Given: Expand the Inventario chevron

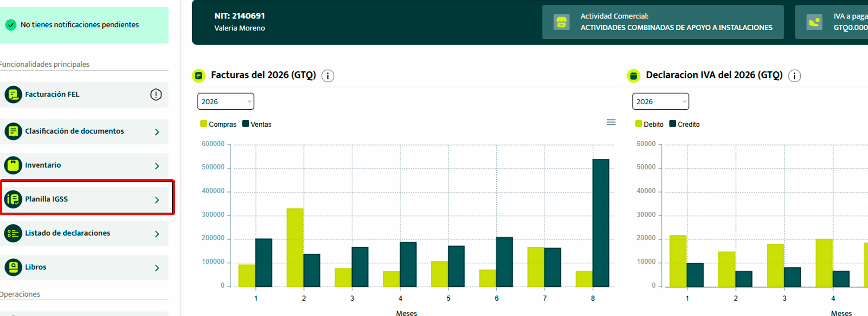Looking at the screenshot, I should click(x=157, y=166).
